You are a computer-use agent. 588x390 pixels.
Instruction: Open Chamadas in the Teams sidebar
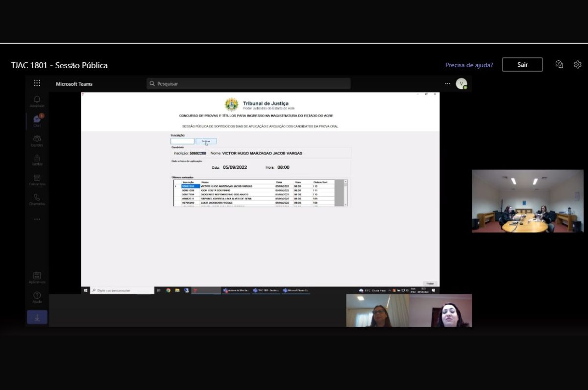[37, 199]
